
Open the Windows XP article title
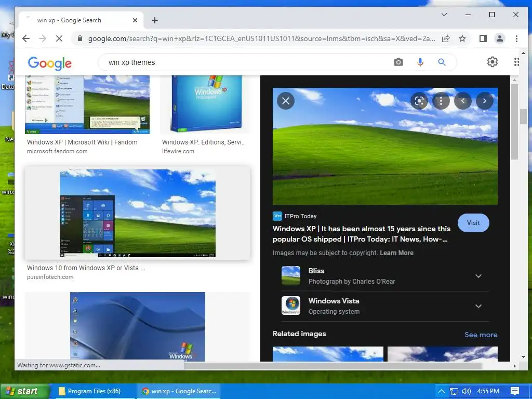362,234
